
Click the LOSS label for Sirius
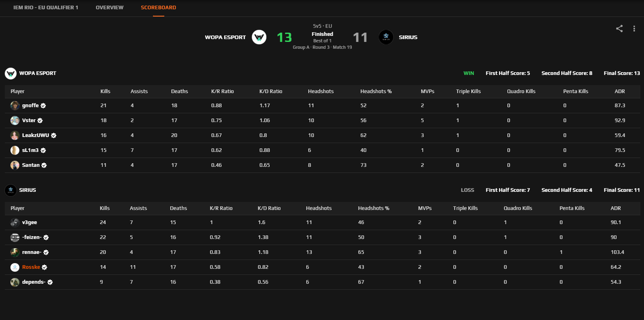tap(467, 190)
